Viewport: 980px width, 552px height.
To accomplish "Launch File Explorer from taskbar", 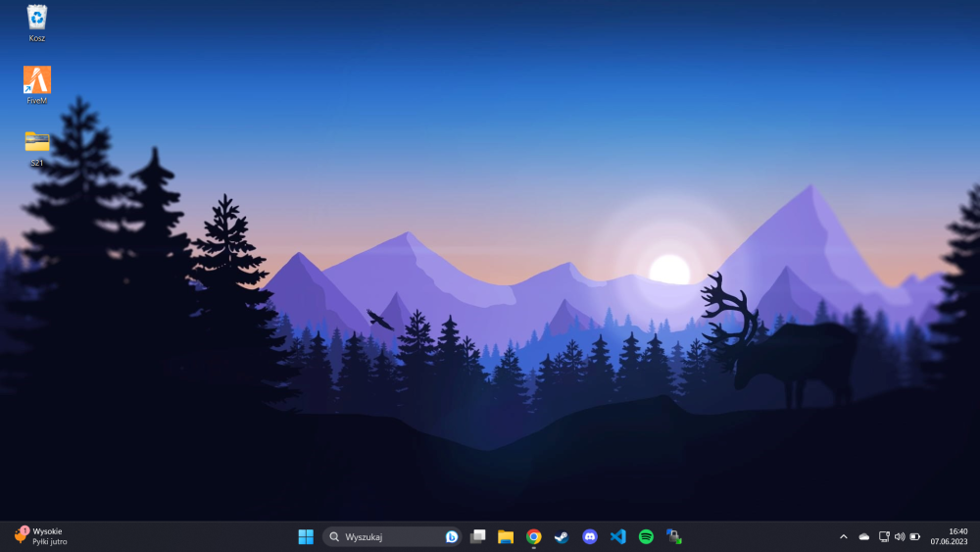I will 506,536.
